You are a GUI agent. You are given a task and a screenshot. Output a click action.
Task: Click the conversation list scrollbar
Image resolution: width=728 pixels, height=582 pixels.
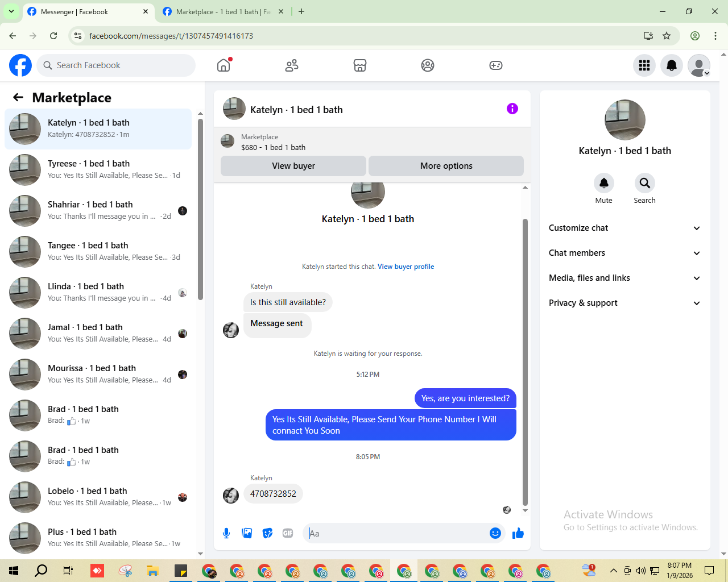(x=200, y=209)
